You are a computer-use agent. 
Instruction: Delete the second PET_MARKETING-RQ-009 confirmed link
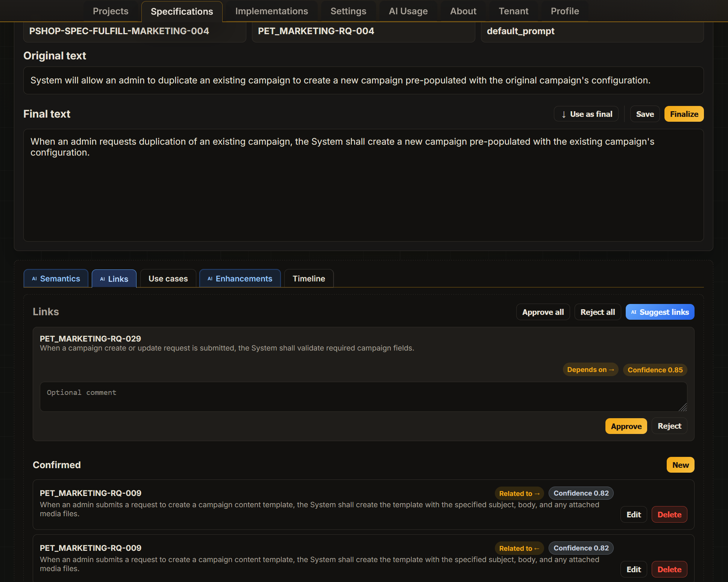coord(669,569)
